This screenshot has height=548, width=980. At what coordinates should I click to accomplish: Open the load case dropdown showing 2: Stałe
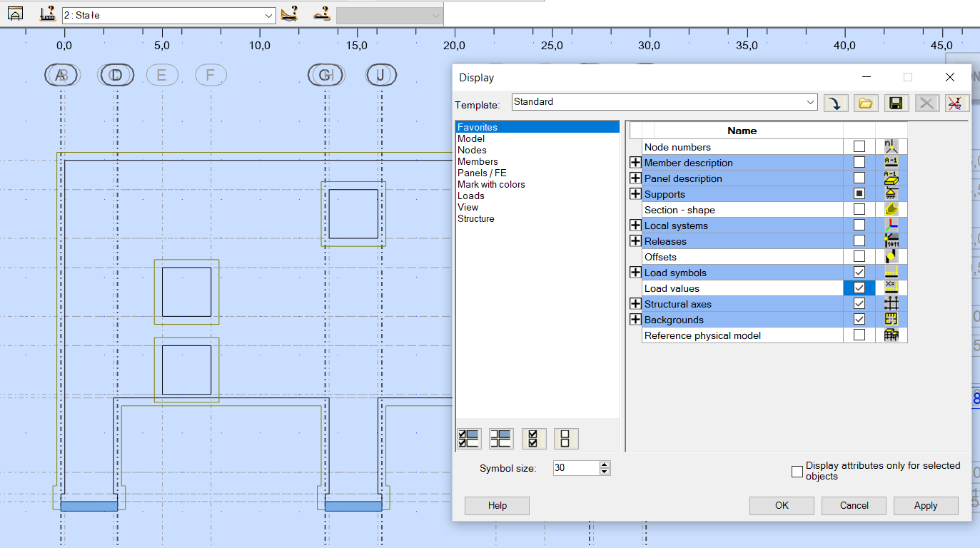[268, 15]
